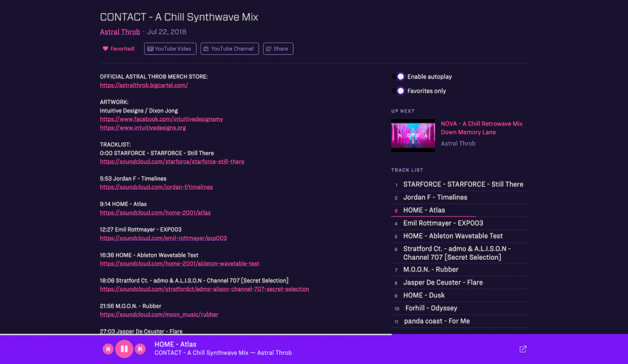Select track 3 HOME - Atlas
The height and width of the screenshot is (364, 628).
[459, 210]
